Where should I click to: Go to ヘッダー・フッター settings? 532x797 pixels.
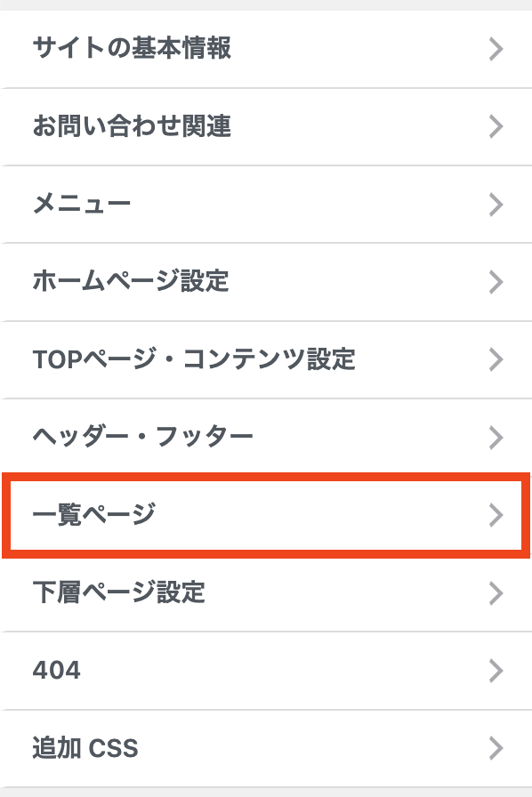266,437
